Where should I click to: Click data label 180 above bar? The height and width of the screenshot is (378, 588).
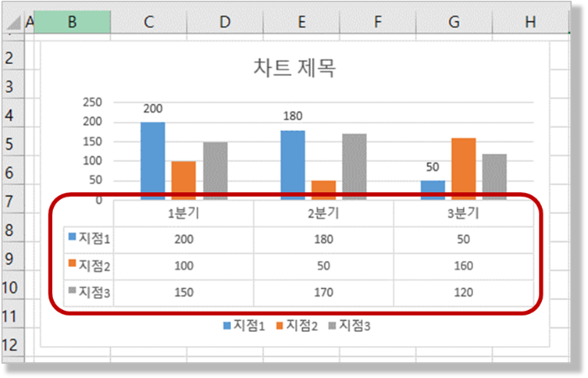coord(293,116)
